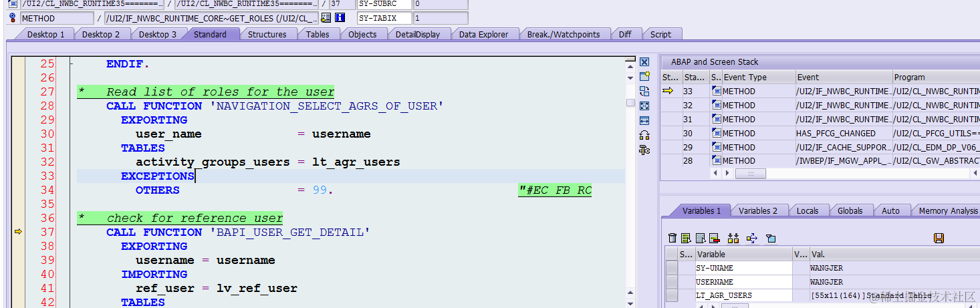Viewport: 980px width, 308px height.
Task: Open the Structures tab
Action: [x=267, y=34]
